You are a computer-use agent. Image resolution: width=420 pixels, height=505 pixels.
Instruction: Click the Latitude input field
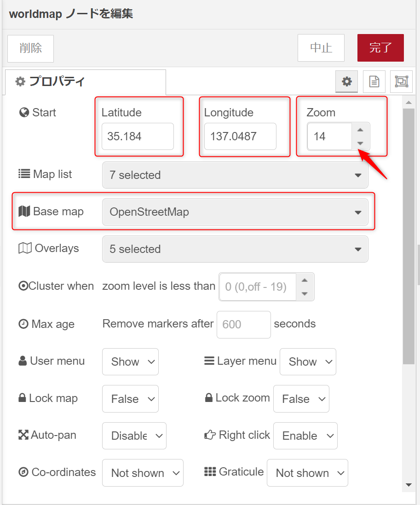coord(138,136)
